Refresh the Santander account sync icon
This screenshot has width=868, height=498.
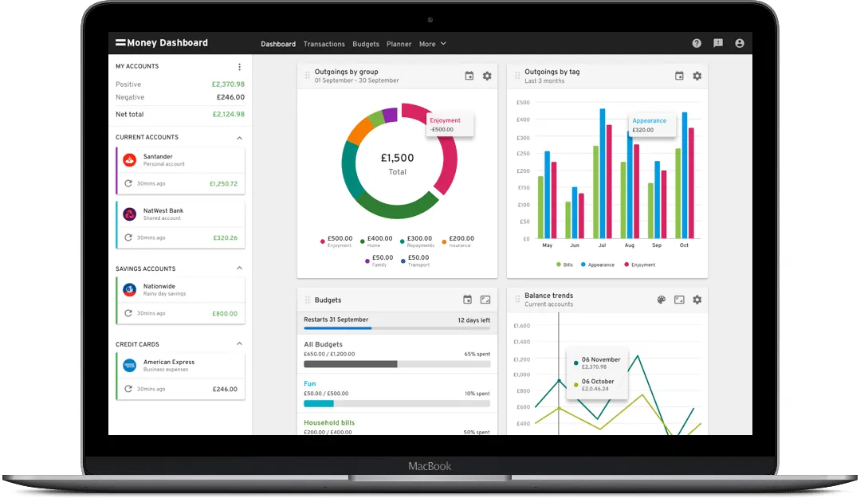click(x=128, y=183)
